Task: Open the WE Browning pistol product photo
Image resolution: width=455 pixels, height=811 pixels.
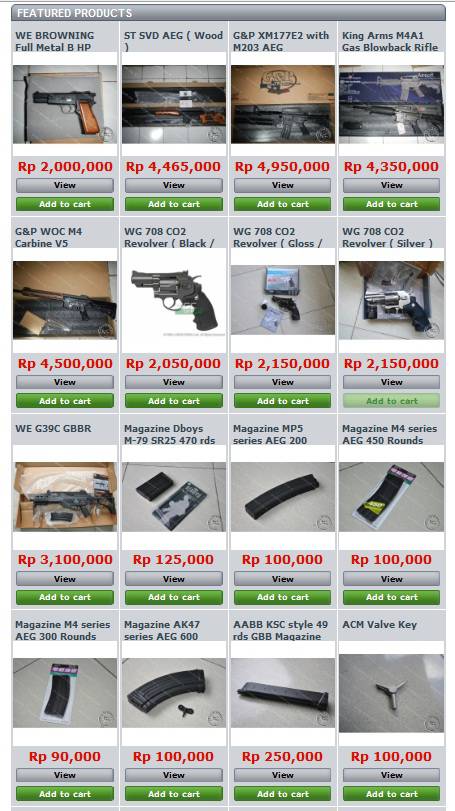Action: [x=65, y=104]
